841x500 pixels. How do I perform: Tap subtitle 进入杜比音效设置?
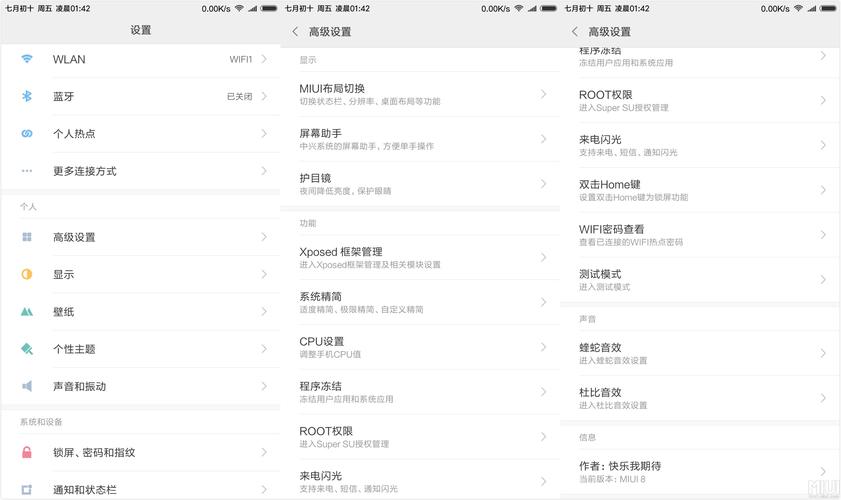click(x=613, y=405)
